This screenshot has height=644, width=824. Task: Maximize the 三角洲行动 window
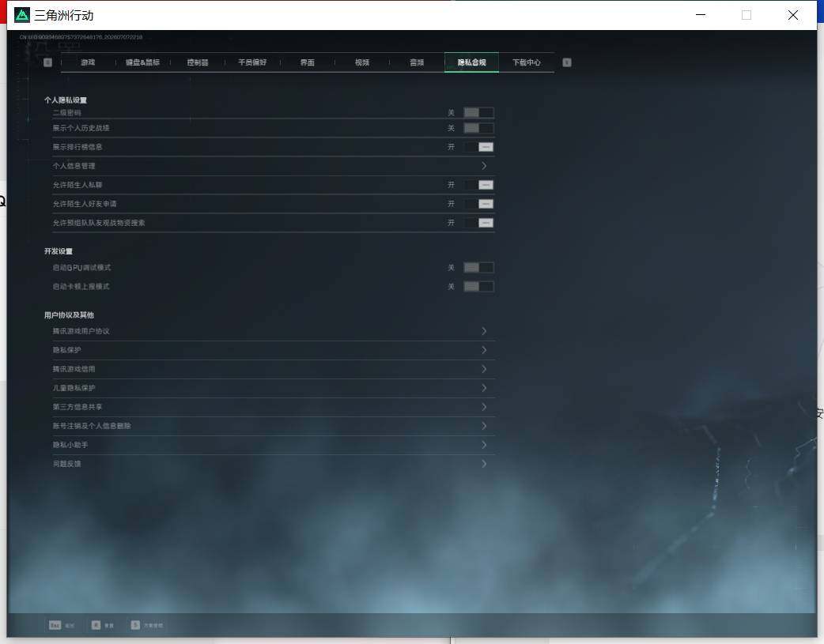[x=747, y=15]
